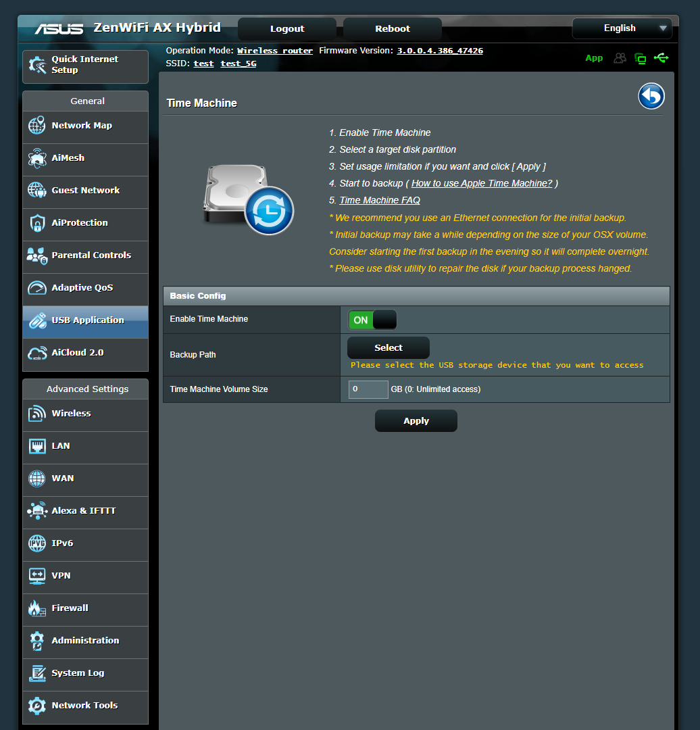Viewport: 700px width, 730px height.
Task: Open VPN settings in Advanced Settings
Action: click(61, 577)
